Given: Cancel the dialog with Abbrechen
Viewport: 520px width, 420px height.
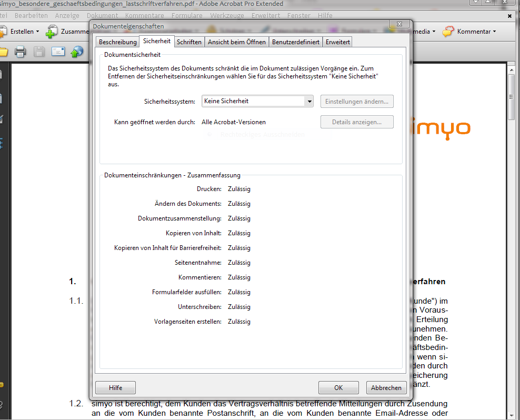Looking at the screenshot, I should (x=386, y=387).
